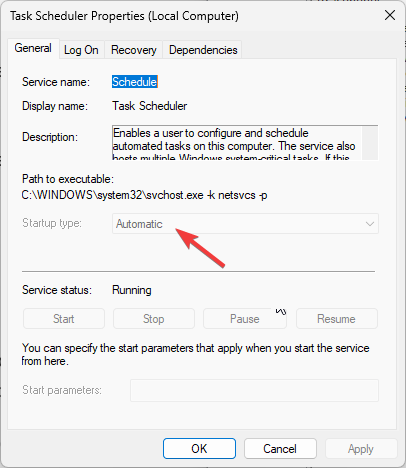Click the Path to executable text

click(x=144, y=195)
